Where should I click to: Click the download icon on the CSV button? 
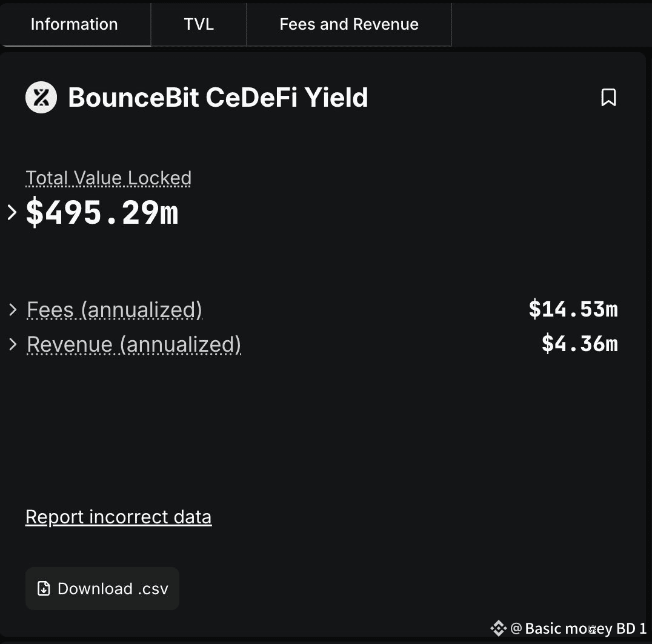pos(43,588)
